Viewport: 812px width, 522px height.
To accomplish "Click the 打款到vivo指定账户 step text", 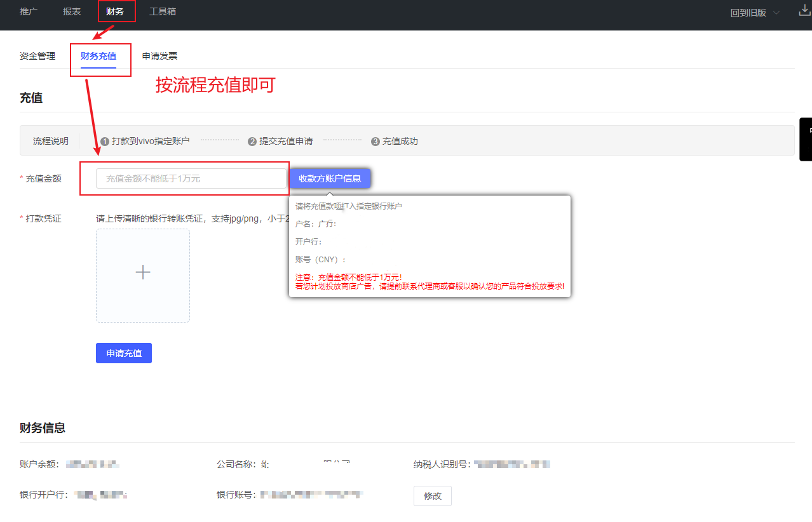I will [x=151, y=141].
